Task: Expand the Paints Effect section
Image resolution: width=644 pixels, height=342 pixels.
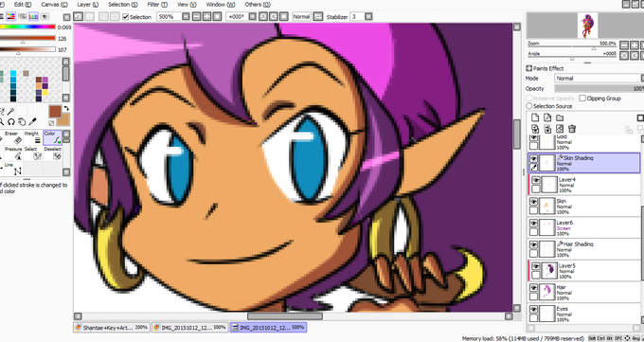Action: tap(529, 68)
